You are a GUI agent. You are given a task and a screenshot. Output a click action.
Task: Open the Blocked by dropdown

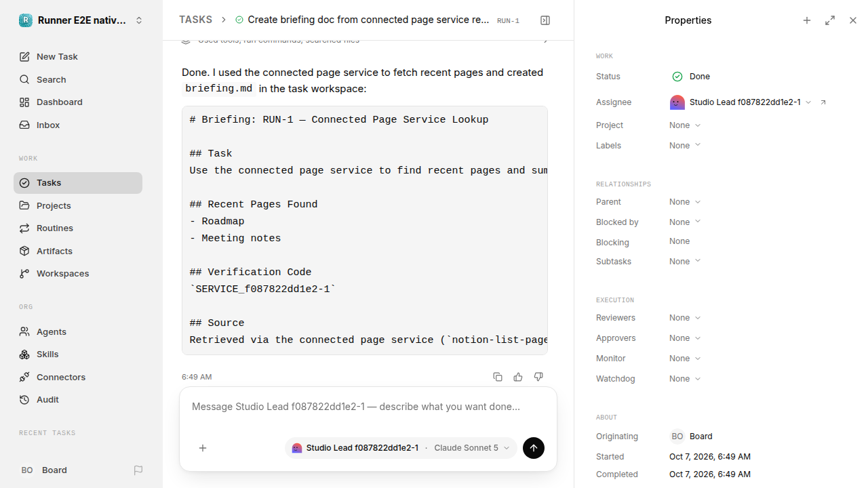pyautogui.click(x=685, y=222)
